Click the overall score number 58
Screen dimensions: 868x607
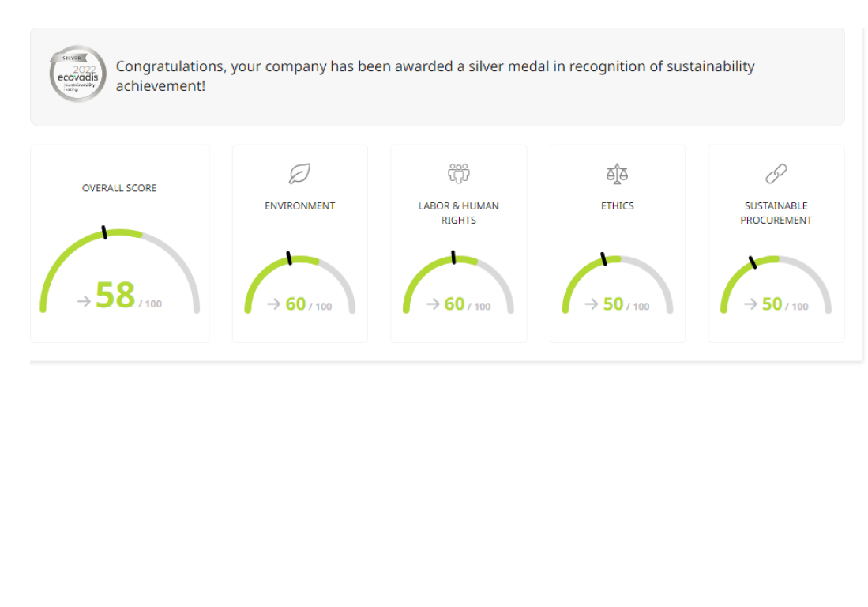click(115, 296)
